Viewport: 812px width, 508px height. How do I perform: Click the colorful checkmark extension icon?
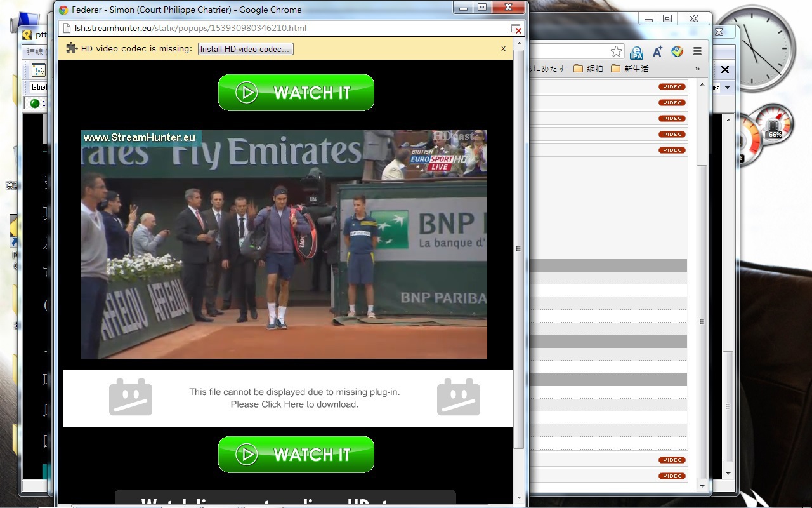678,51
